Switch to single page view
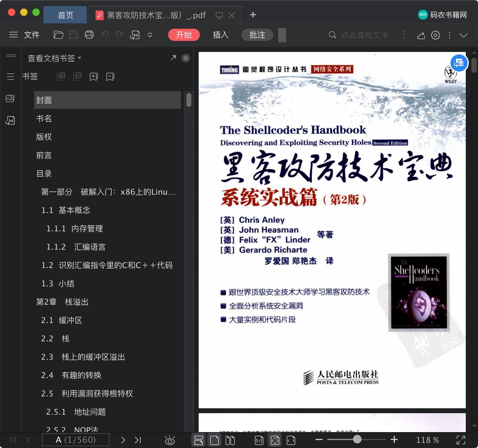The width and height of the screenshot is (478, 448). (215, 440)
